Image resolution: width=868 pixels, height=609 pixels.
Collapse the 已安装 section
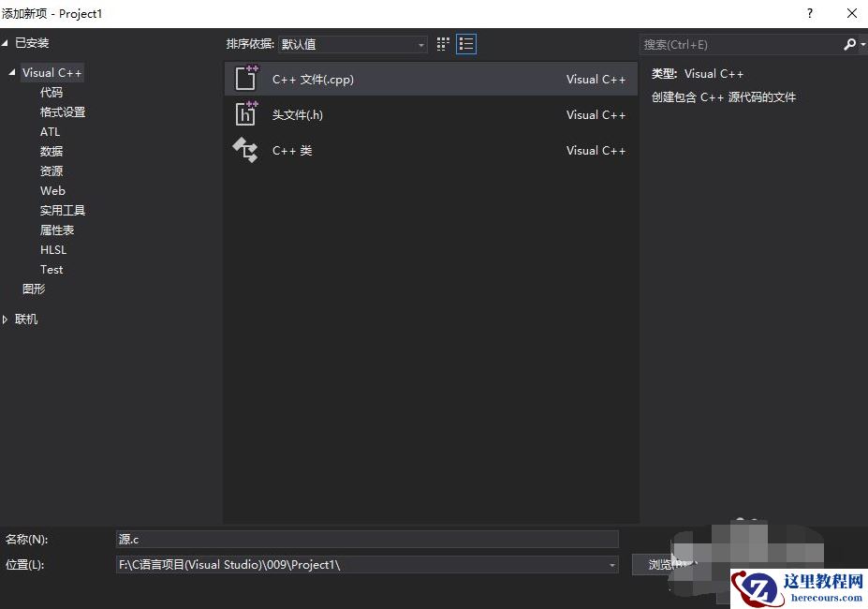(x=7, y=42)
